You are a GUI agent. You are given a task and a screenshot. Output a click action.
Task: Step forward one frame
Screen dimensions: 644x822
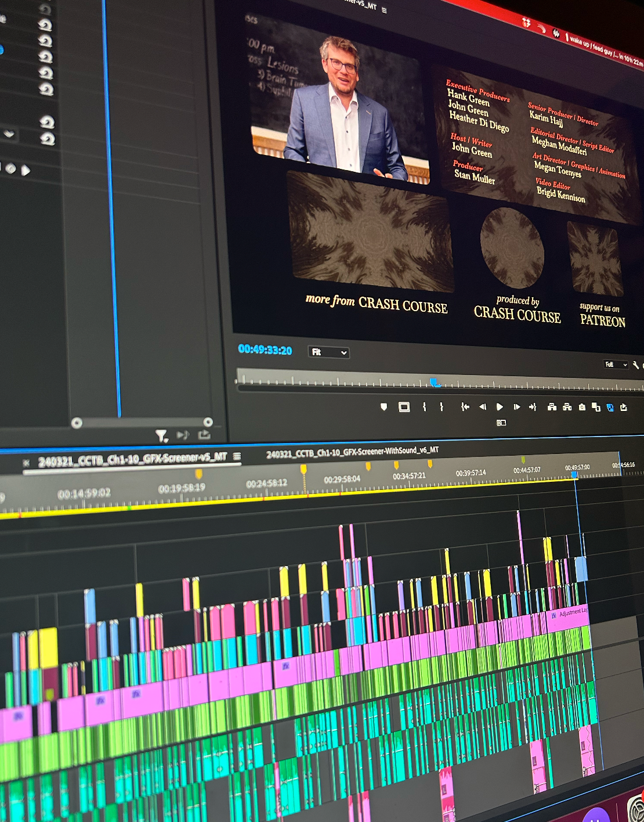(517, 407)
